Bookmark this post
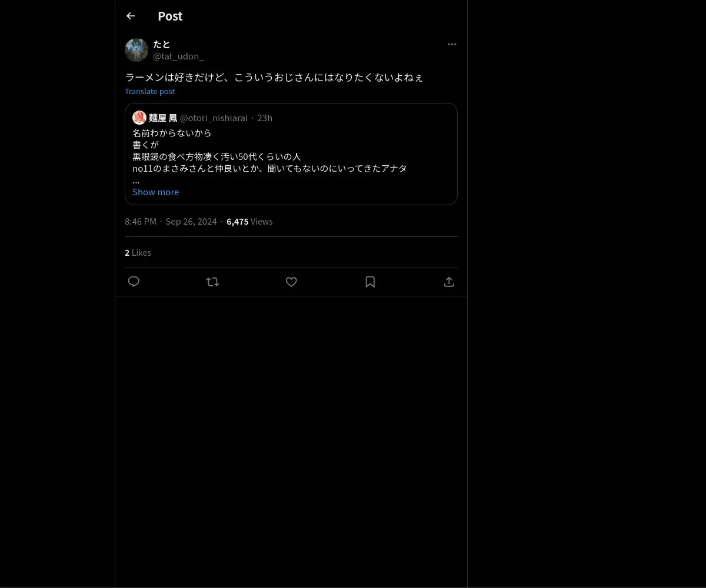 (370, 282)
